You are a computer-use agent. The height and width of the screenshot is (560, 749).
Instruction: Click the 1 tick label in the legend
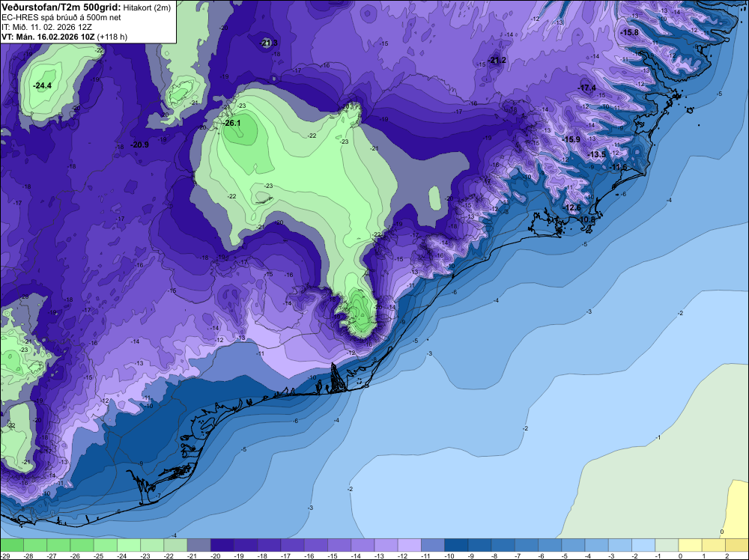703,556
